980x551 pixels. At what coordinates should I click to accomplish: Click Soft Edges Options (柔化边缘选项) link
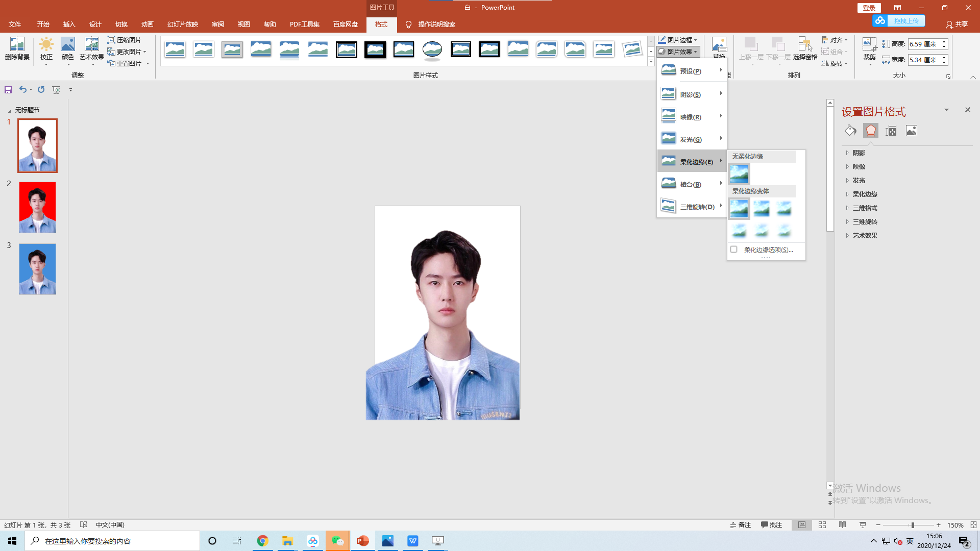[768, 250]
